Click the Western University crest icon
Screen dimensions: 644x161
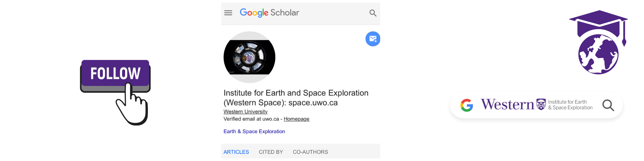click(541, 104)
